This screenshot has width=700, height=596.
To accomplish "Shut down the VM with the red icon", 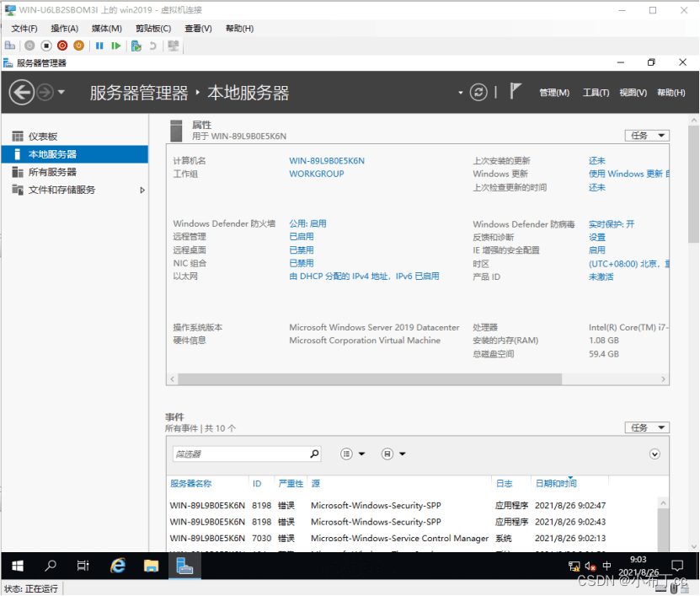I will pos(62,46).
